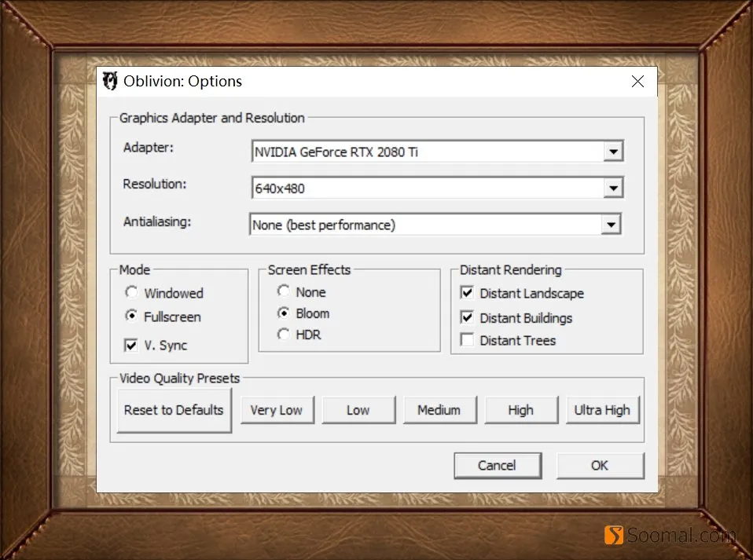Click the Video Quality Presets group label
The height and width of the screenshot is (560, 753).
pos(180,378)
